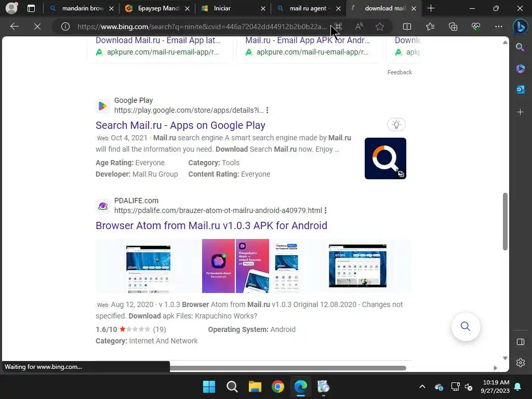Viewport: 532px width, 399px height.
Task: Open sidebar Search tool
Action: tap(520, 47)
